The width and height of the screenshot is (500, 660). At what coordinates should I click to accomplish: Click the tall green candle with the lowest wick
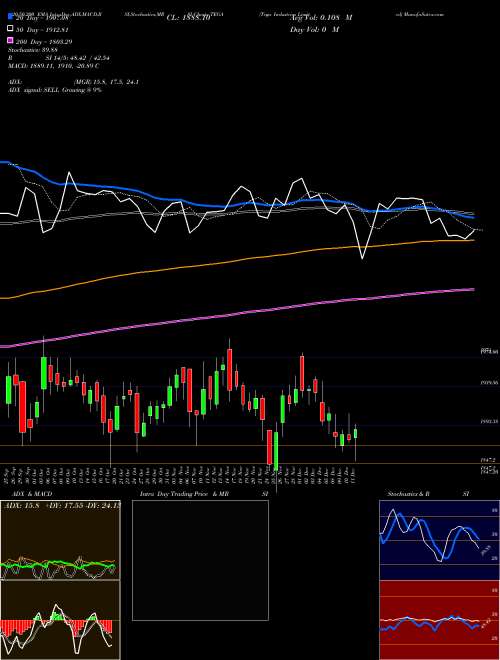276,451
